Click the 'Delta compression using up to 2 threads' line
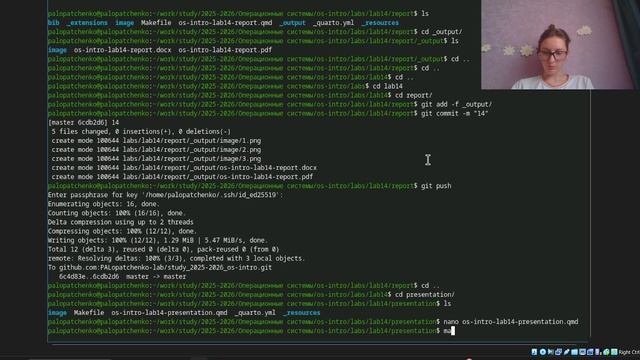The image size is (640, 360). tap(120, 222)
